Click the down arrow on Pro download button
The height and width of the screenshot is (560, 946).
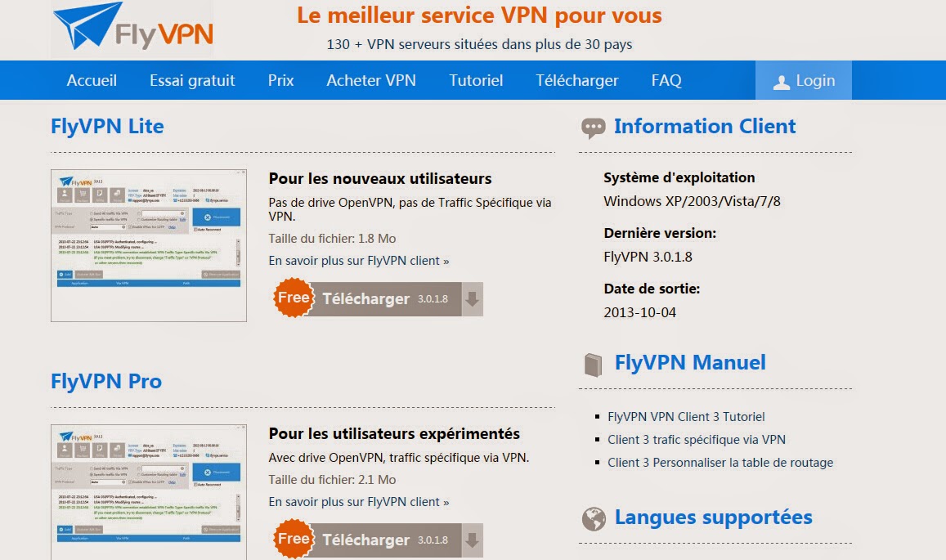473,540
